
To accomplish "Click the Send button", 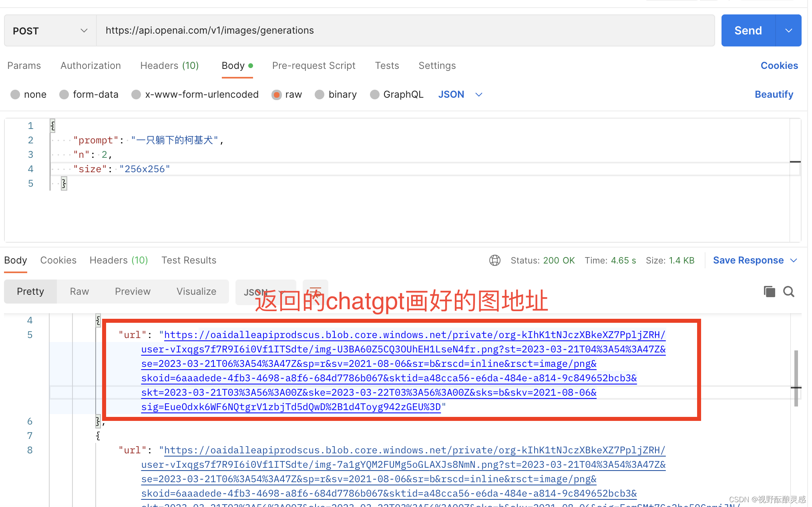I will 748,31.
